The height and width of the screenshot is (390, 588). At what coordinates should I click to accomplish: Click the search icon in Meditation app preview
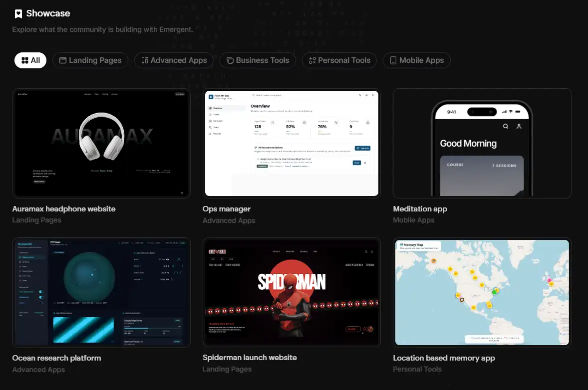506,127
